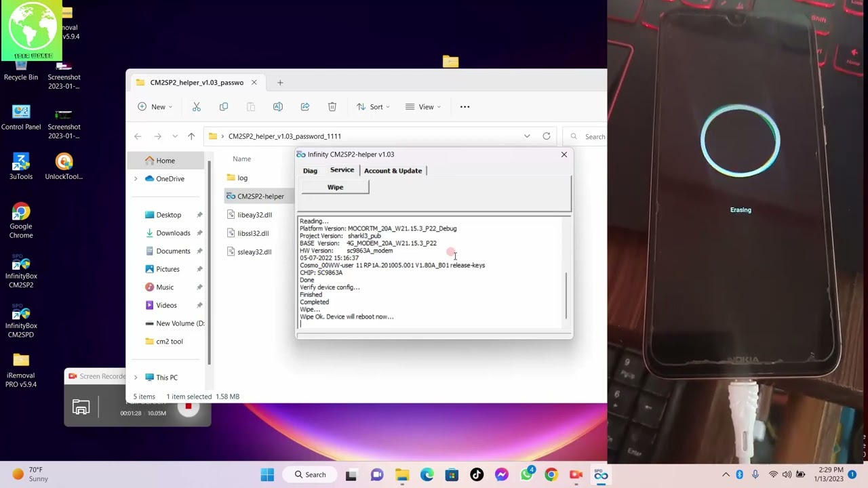This screenshot has height=488, width=868.
Task: Click the taskbar Search box
Action: coord(310,475)
